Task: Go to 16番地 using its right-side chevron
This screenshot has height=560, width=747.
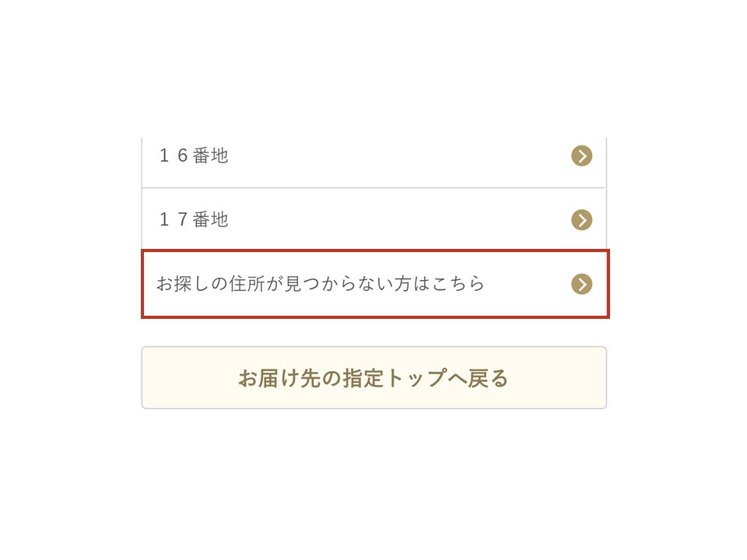Action: (x=581, y=156)
